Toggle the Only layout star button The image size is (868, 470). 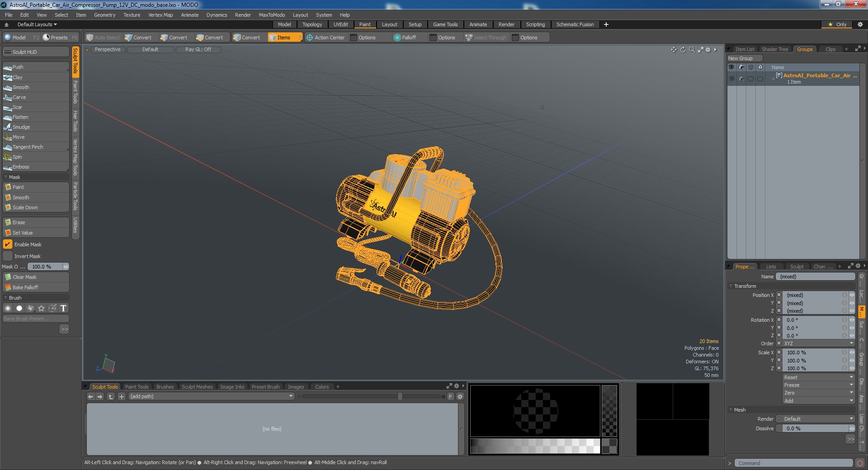pyautogui.click(x=837, y=24)
